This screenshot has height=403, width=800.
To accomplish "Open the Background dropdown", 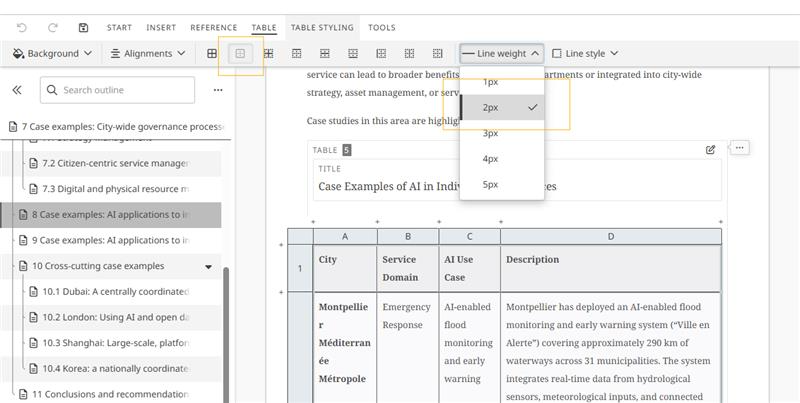I will 53,53.
